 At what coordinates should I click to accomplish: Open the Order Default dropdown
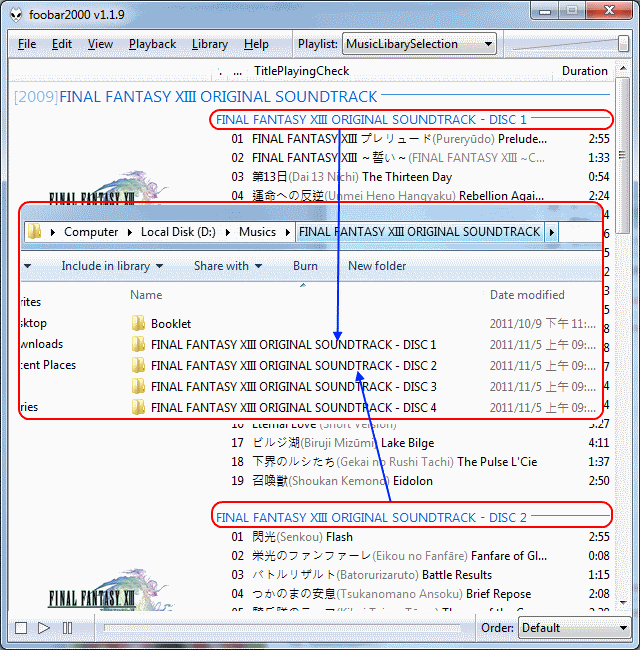click(575, 628)
